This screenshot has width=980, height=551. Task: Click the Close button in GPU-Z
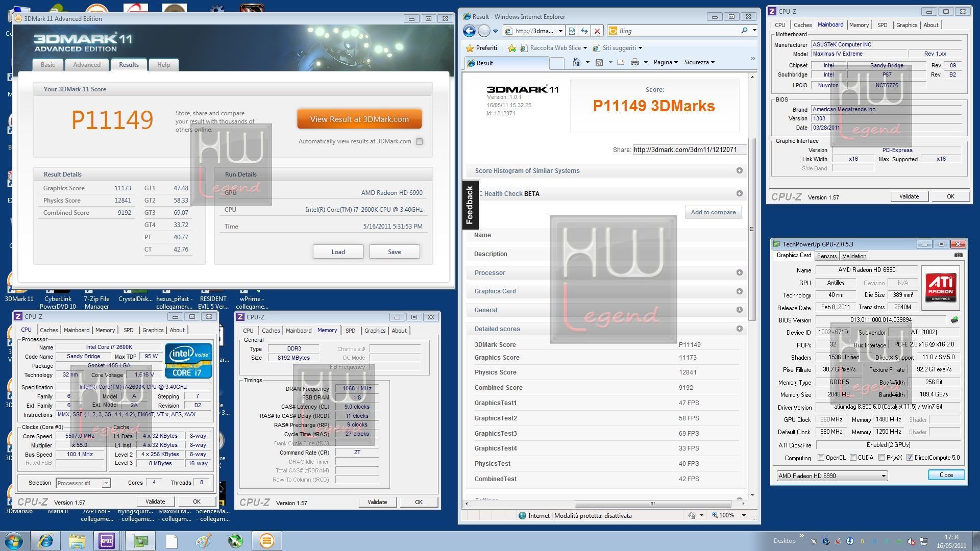[946, 475]
